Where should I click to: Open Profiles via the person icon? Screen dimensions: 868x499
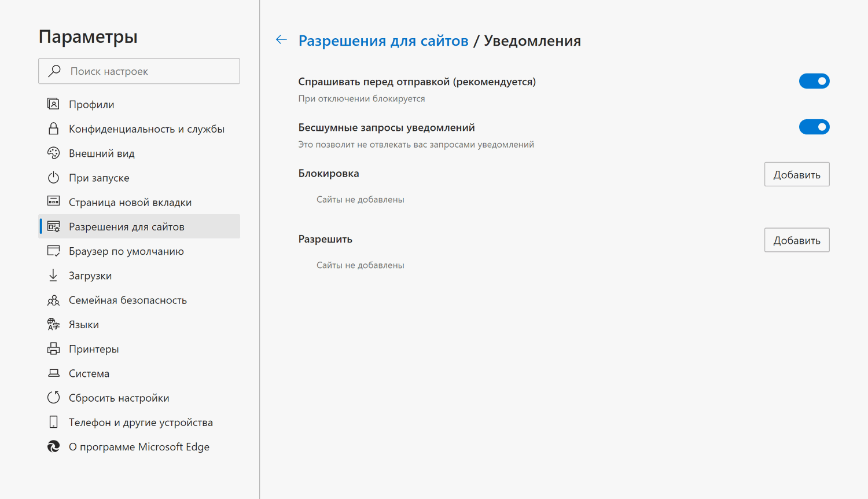pyautogui.click(x=53, y=104)
